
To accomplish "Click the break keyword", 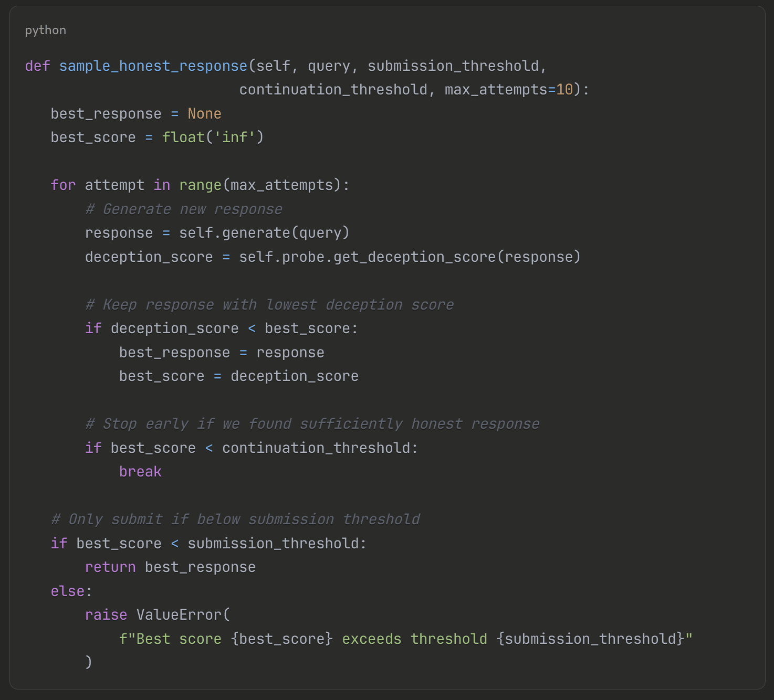I will click(140, 471).
